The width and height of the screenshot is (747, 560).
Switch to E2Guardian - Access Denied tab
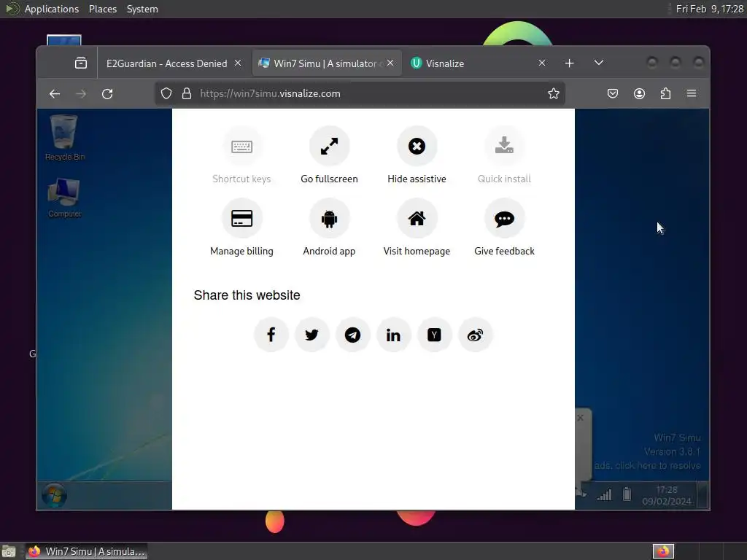(167, 63)
